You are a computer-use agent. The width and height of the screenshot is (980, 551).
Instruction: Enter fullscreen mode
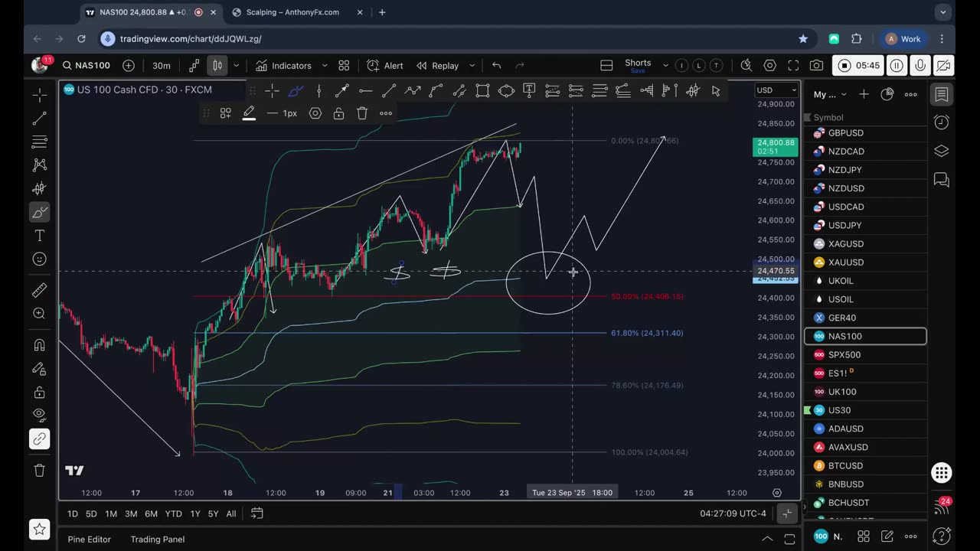tap(793, 66)
